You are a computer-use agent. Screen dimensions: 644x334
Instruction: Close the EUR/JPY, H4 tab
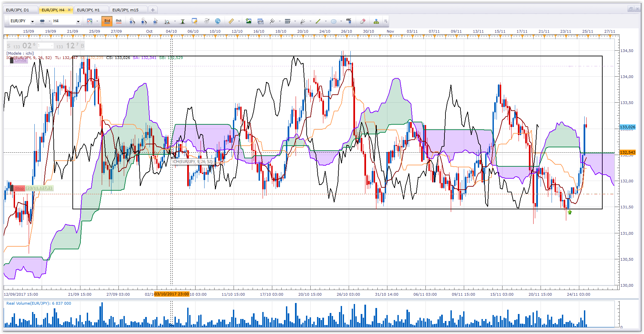(x=69, y=10)
